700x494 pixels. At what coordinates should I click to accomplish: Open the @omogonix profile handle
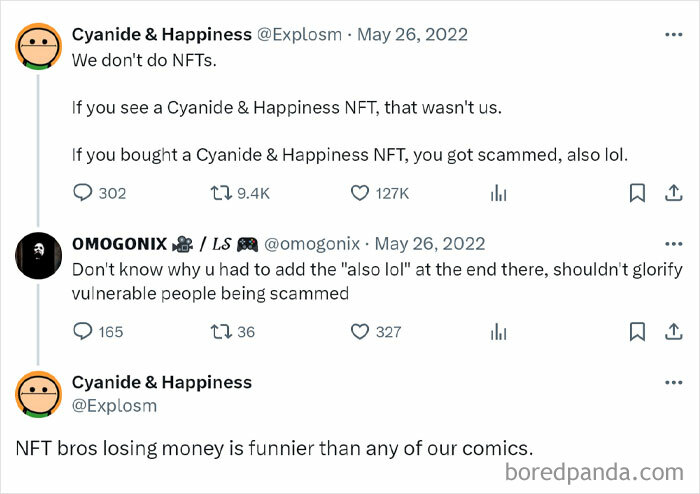[x=313, y=244]
